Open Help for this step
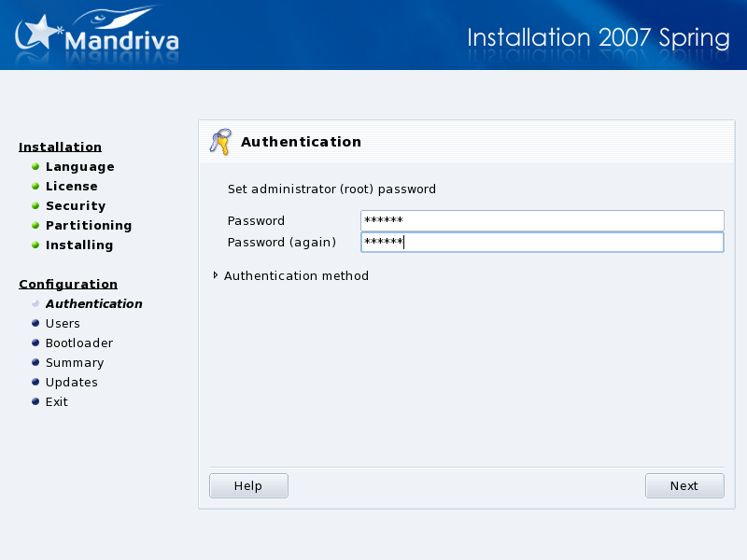This screenshot has width=747, height=560. click(248, 485)
